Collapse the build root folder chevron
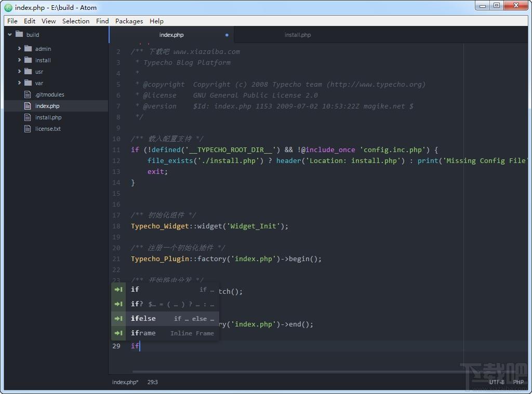The height and width of the screenshot is (394, 532). pyautogui.click(x=10, y=35)
